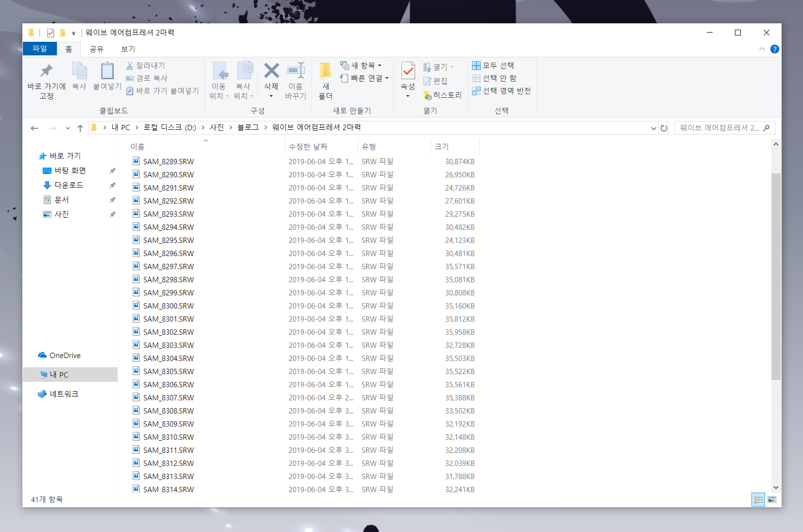The width and height of the screenshot is (803, 532).
Task: Sort by the 크기 column header
Action: pos(455,147)
